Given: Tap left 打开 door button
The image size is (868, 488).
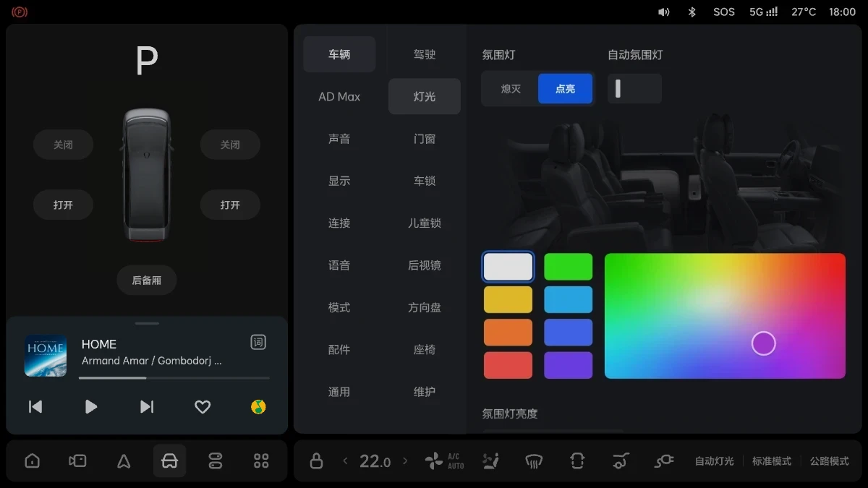Looking at the screenshot, I should tap(63, 205).
